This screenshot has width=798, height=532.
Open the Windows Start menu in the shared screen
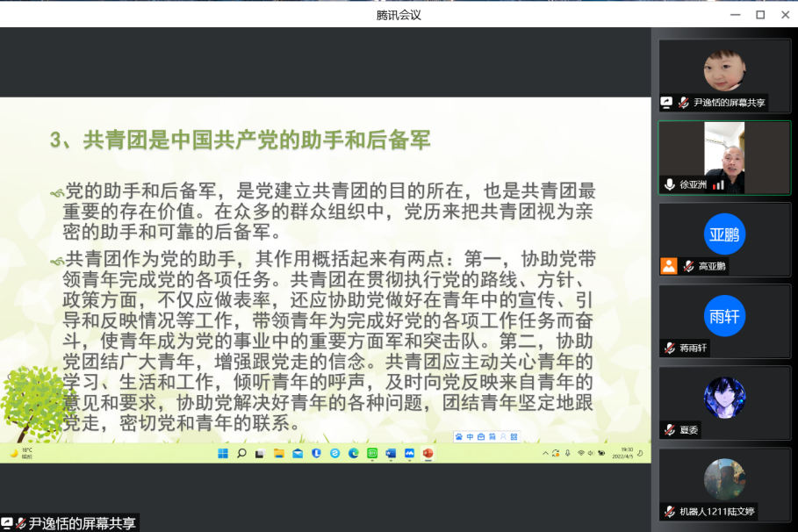[223, 453]
